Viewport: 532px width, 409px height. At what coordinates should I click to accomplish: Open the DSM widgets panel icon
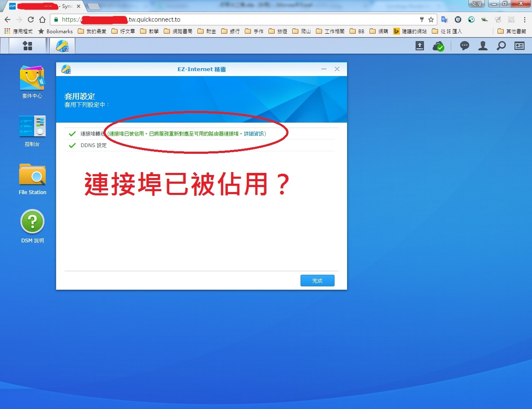(x=520, y=46)
